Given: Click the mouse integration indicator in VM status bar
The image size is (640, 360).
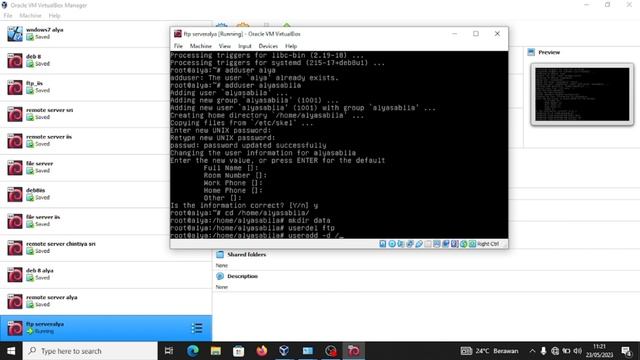Looking at the screenshot, I should tap(464, 244).
